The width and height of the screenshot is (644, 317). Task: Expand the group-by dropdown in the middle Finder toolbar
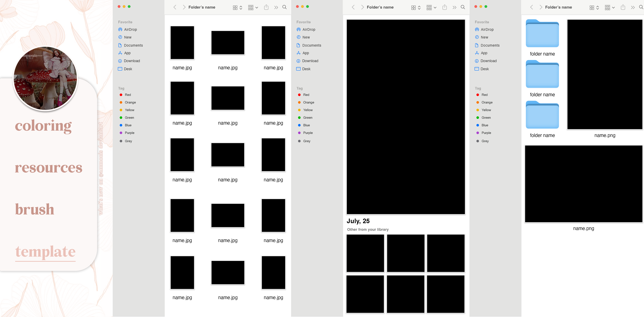[x=431, y=8]
